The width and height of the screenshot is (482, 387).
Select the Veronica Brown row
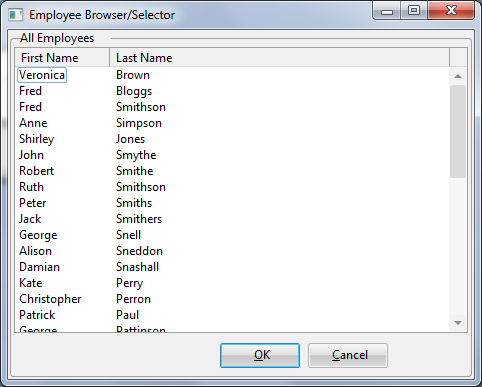click(x=232, y=75)
